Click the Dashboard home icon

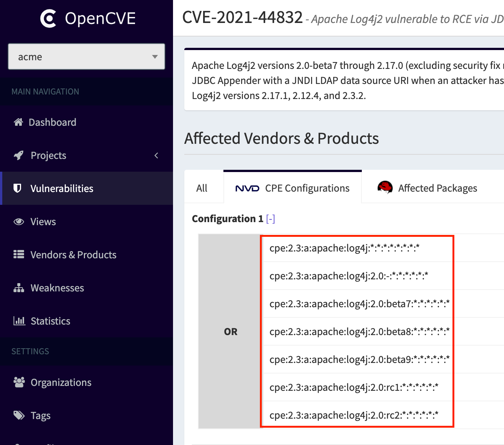[x=18, y=122]
